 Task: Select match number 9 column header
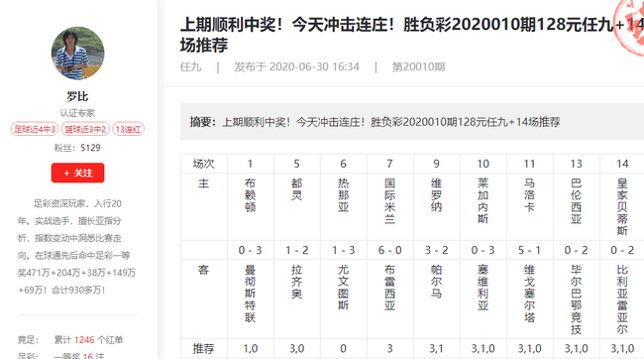436,164
